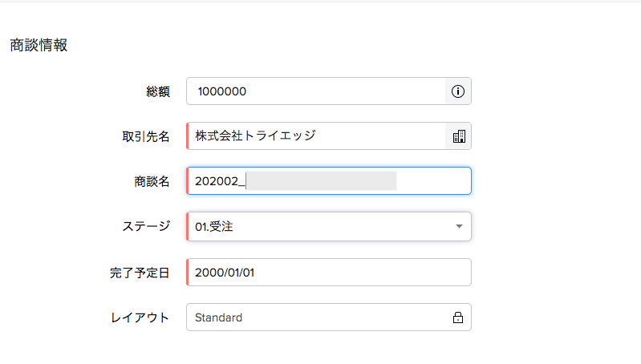Click the 取引先名 field label
The image size is (641, 364).
[x=146, y=136]
